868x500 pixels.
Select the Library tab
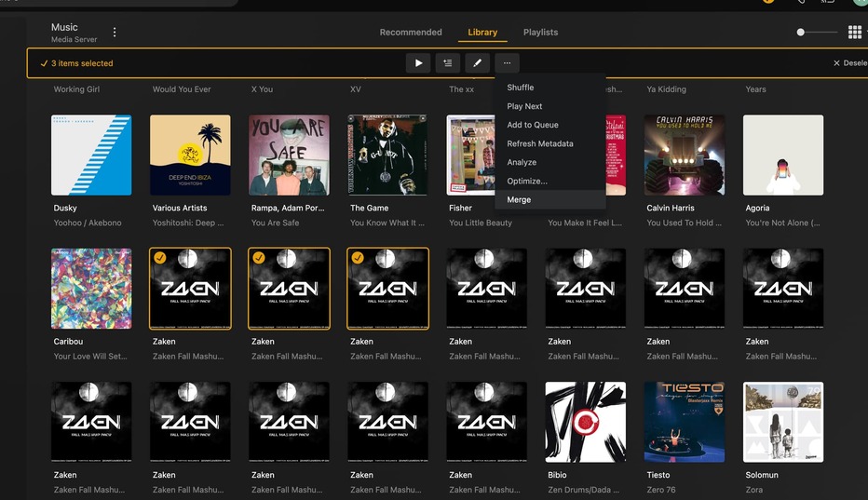(482, 32)
